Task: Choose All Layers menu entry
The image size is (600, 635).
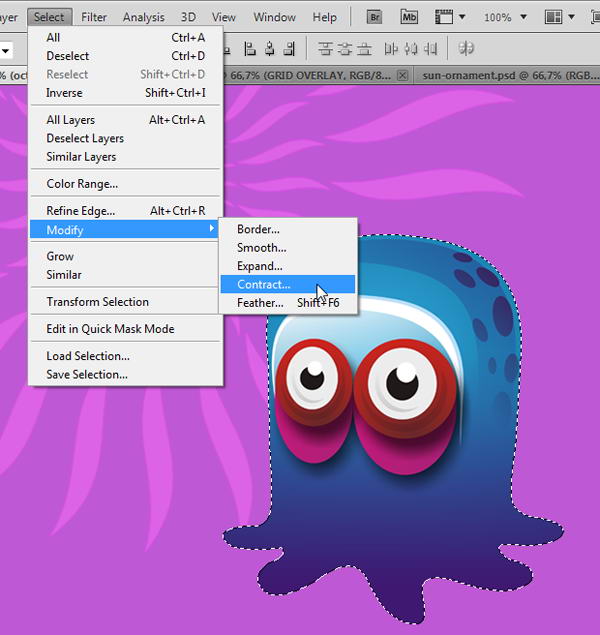Action: [x=126, y=120]
